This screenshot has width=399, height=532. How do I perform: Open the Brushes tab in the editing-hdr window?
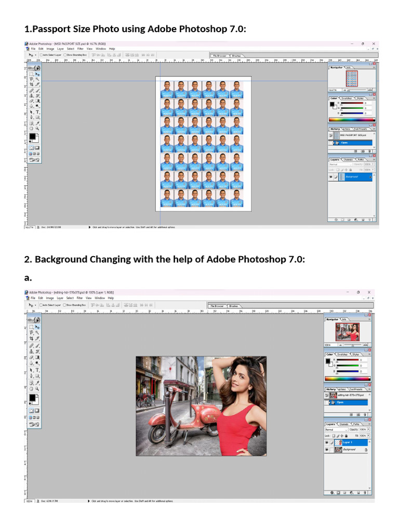(x=233, y=306)
